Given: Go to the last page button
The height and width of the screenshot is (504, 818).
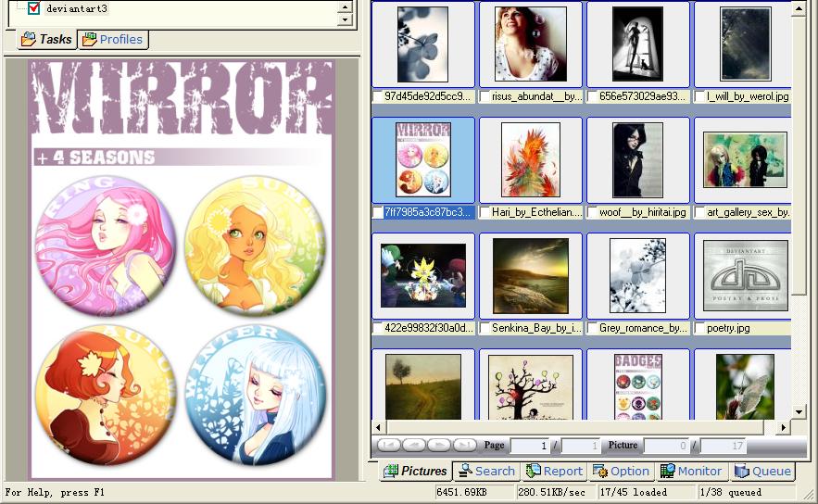Looking at the screenshot, I should click(x=464, y=446).
